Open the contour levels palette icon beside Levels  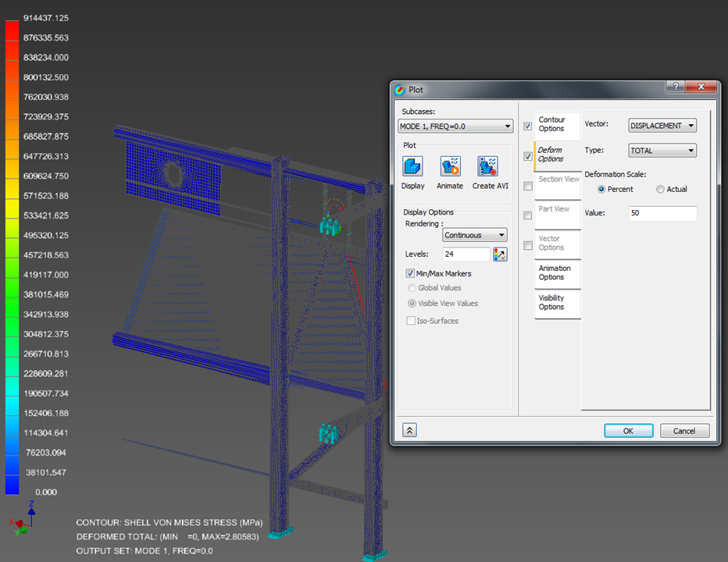point(500,254)
